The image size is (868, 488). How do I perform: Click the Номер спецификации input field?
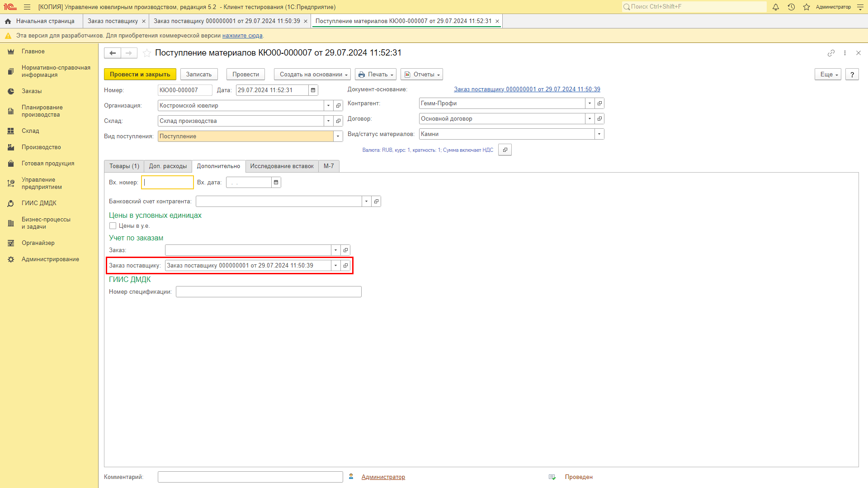tap(269, 291)
